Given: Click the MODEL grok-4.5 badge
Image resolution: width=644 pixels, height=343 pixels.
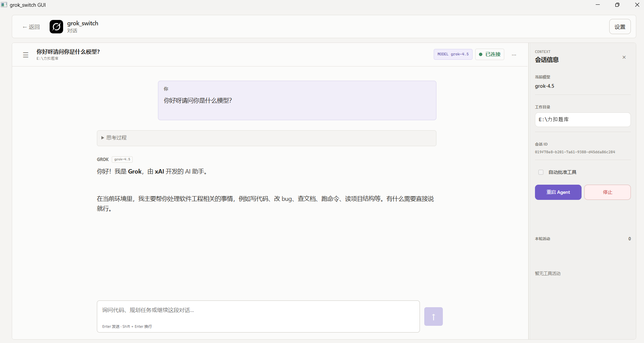Looking at the screenshot, I should point(453,54).
